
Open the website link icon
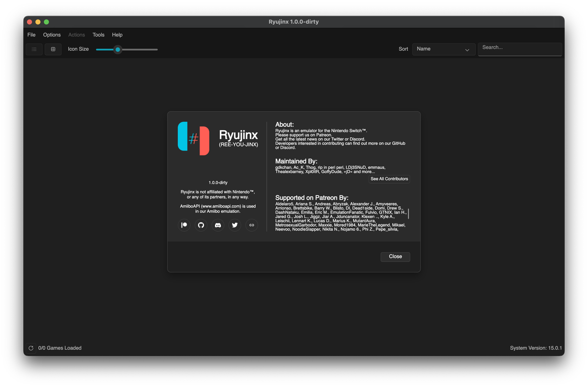252,225
